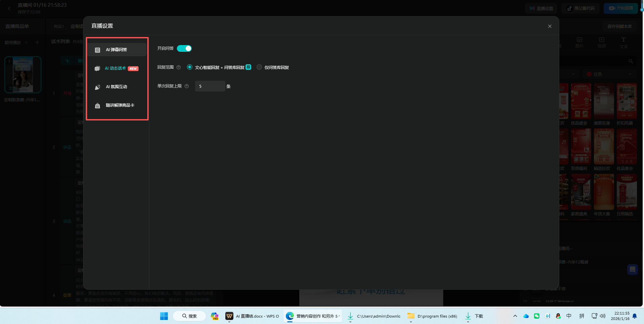Screen dimensions: 644x324
Task: Open the 视频 material tool
Action: (x=601, y=43)
